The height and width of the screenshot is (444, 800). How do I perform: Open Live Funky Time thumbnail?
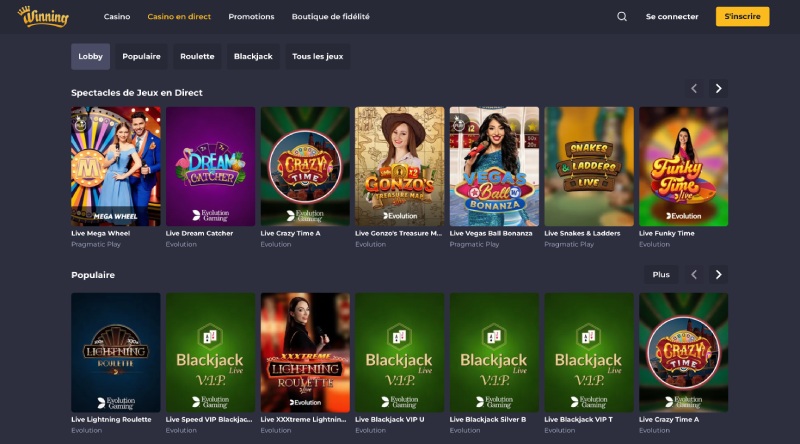683,166
